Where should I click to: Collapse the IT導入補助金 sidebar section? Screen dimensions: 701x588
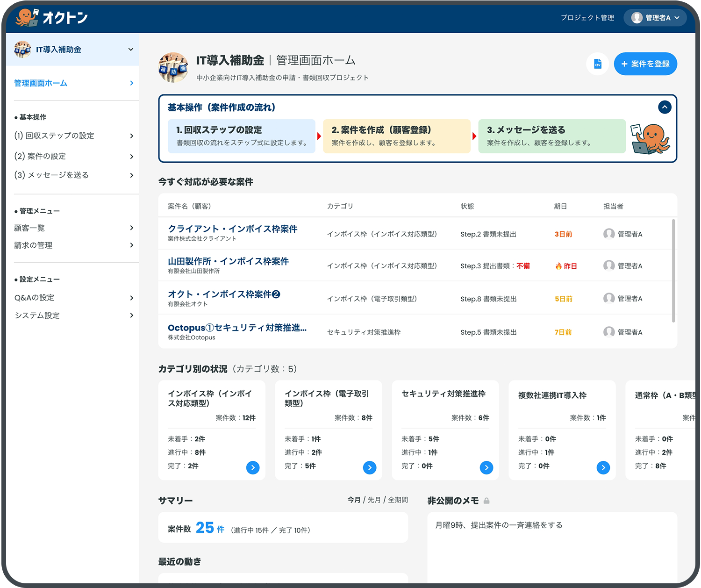[131, 49]
